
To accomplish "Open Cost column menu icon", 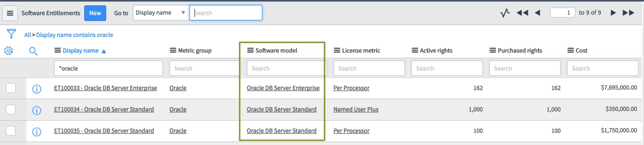I will click(571, 50).
